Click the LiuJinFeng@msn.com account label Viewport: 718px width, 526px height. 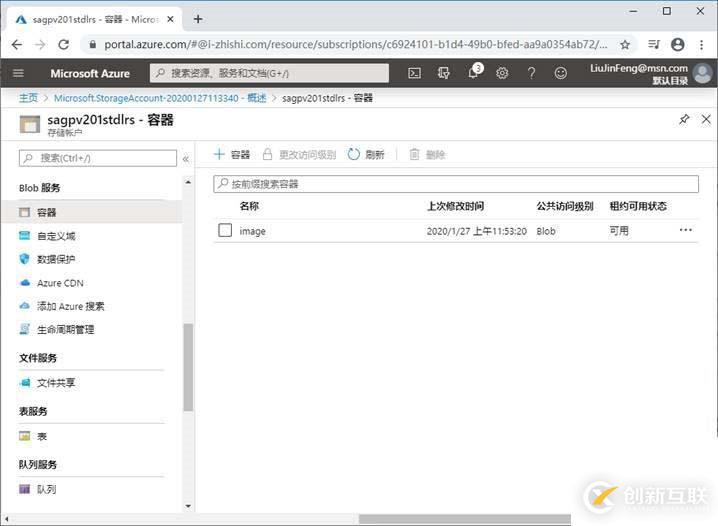coord(639,68)
